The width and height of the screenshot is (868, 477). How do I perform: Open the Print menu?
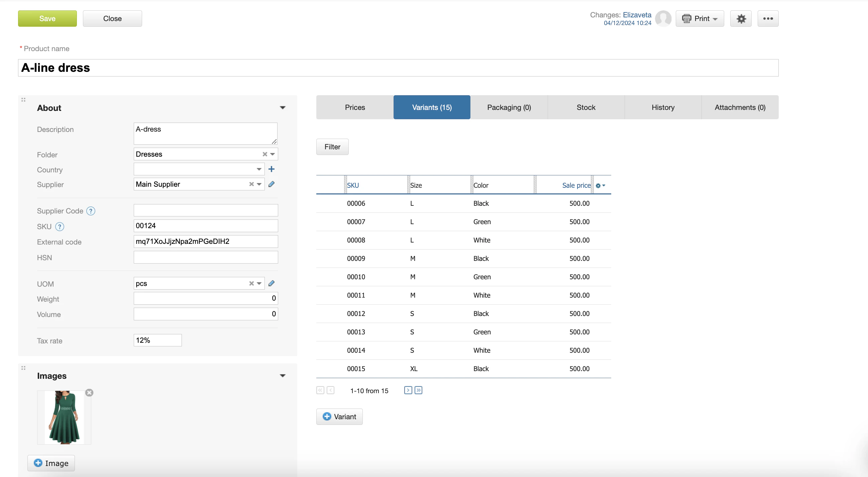click(699, 18)
